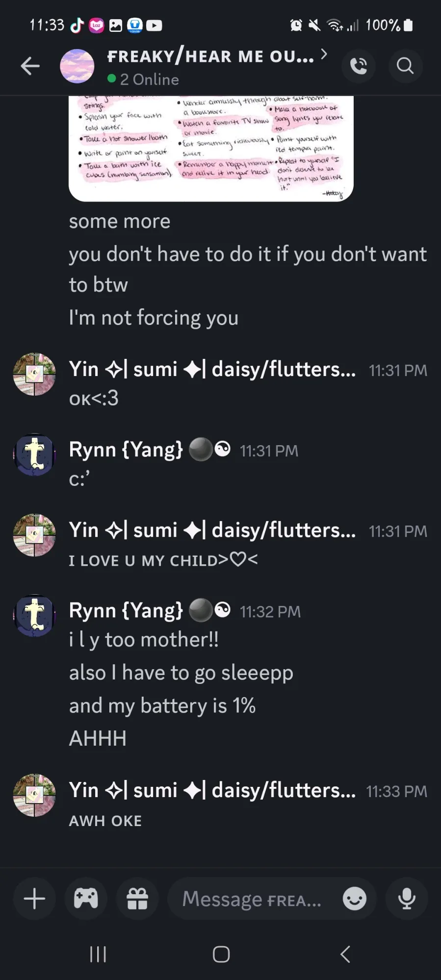Tap the microphone voice message button
This screenshot has height=980, width=441.
tap(407, 899)
